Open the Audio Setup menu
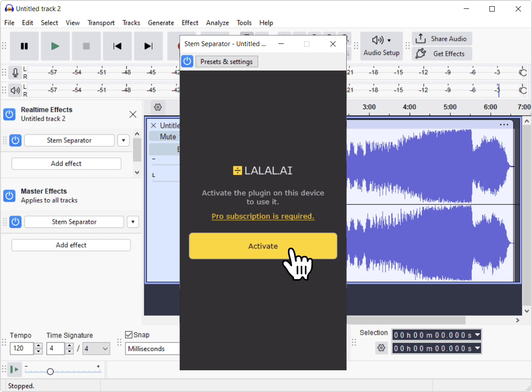Image resolution: width=532 pixels, height=392 pixels. [381, 46]
